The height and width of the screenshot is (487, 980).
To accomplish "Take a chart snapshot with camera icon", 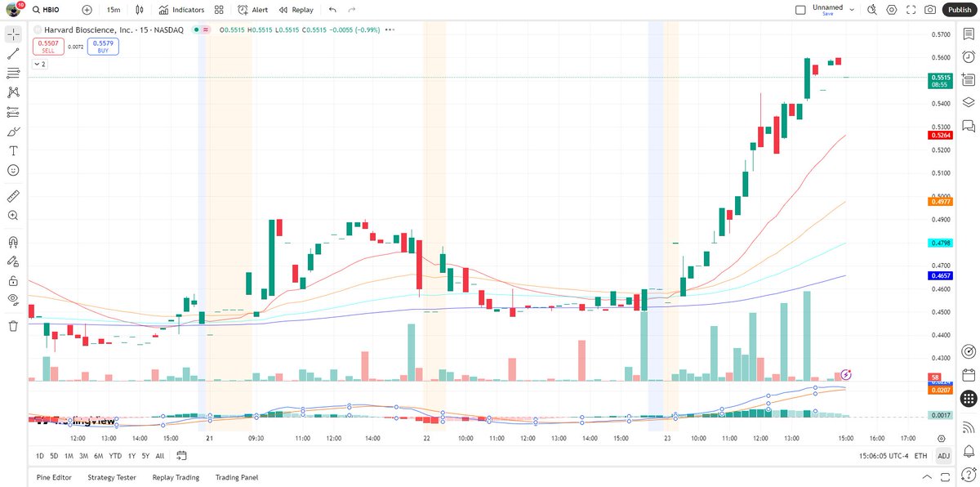I will point(930,10).
